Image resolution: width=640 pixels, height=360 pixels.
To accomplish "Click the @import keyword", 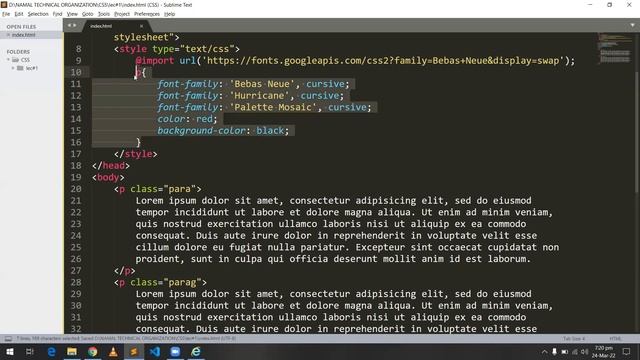I will pyautogui.click(x=155, y=61).
